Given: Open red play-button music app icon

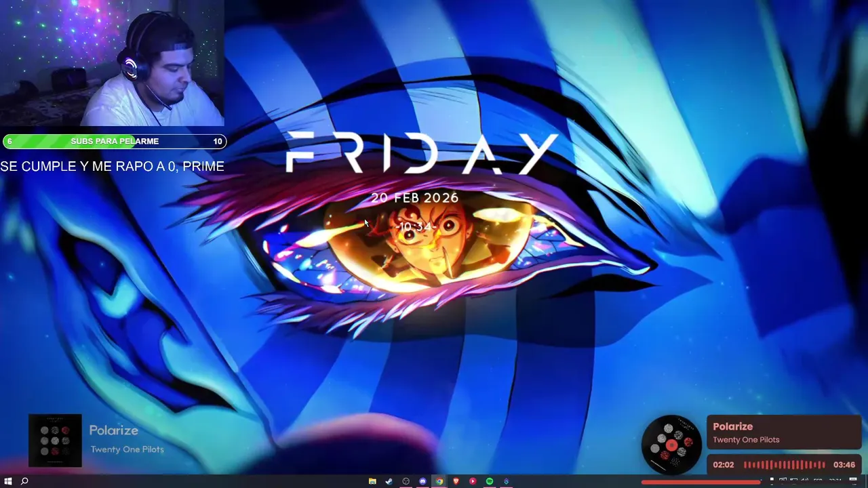Looking at the screenshot, I should click(x=473, y=481).
